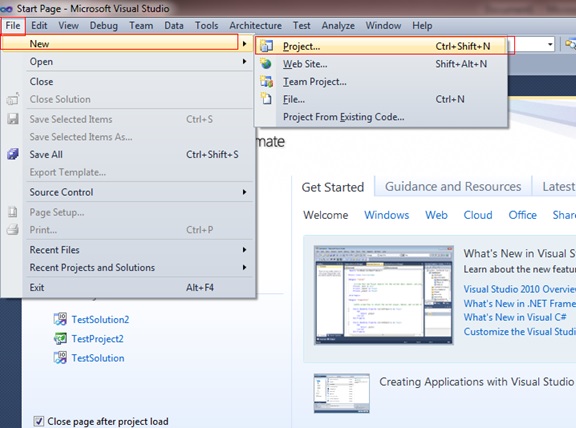Open the Help menu
This screenshot has height=428, width=576.
click(422, 26)
